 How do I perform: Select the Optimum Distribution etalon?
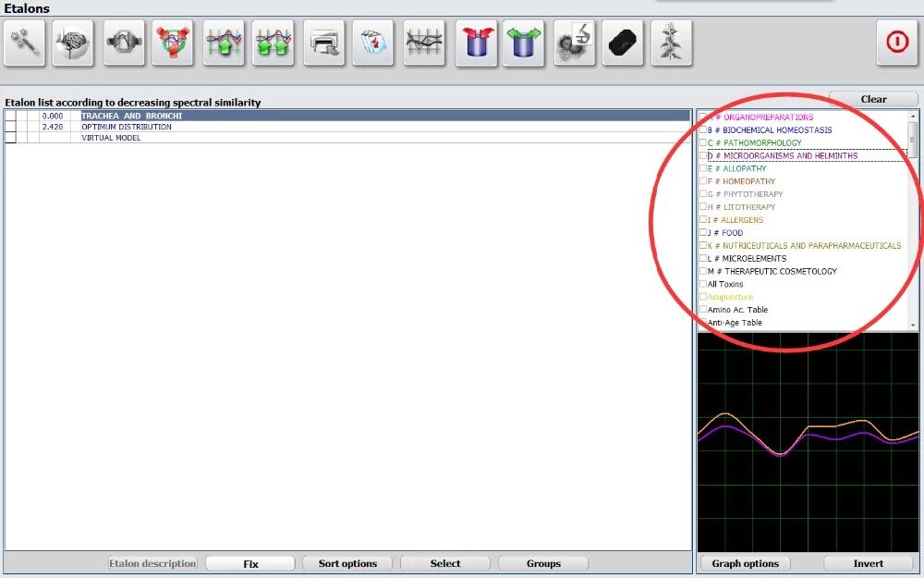(127, 127)
